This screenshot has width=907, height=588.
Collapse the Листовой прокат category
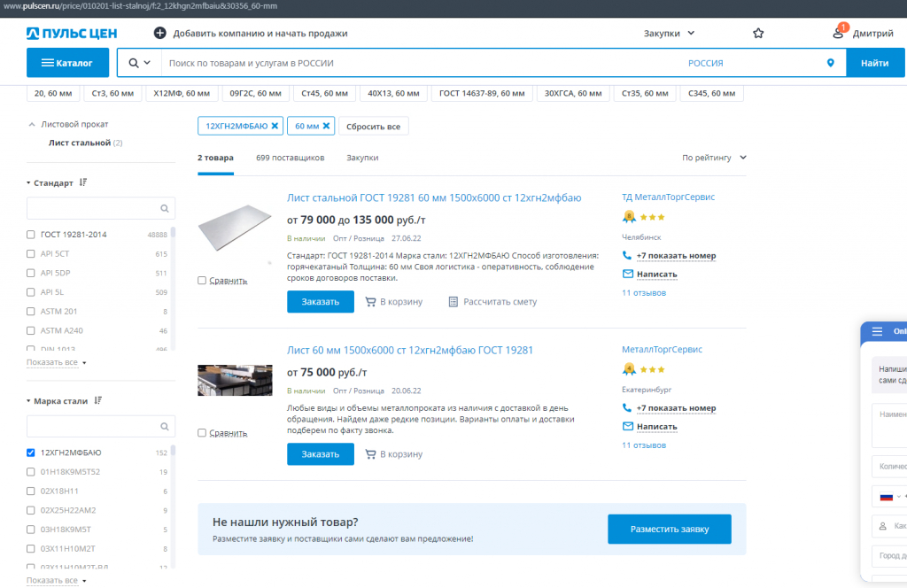(x=32, y=124)
